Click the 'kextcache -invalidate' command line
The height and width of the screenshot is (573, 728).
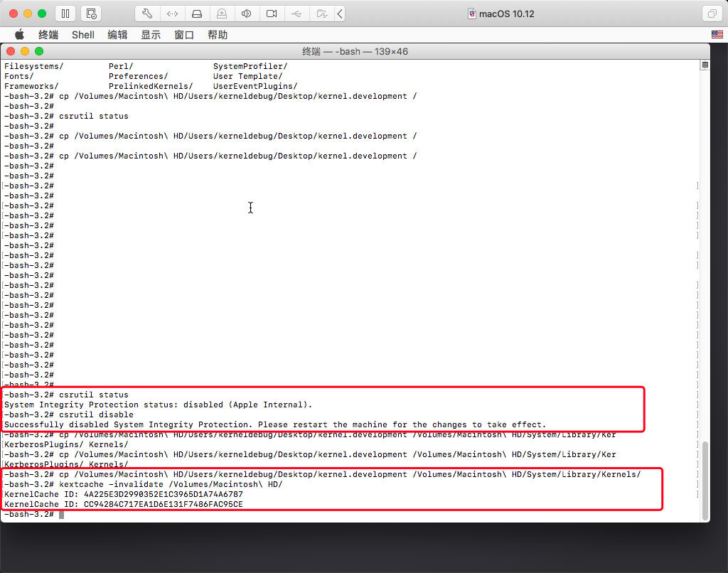pos(143,484)
